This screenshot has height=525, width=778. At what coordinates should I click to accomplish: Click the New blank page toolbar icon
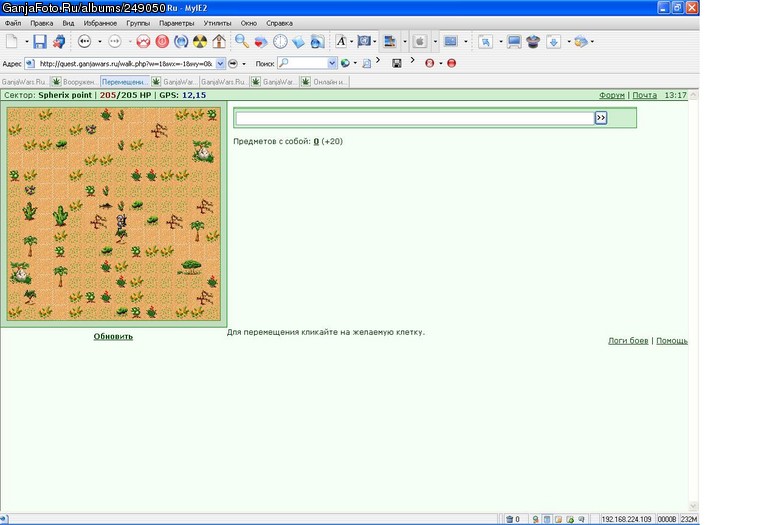click(x=11, y=41)
